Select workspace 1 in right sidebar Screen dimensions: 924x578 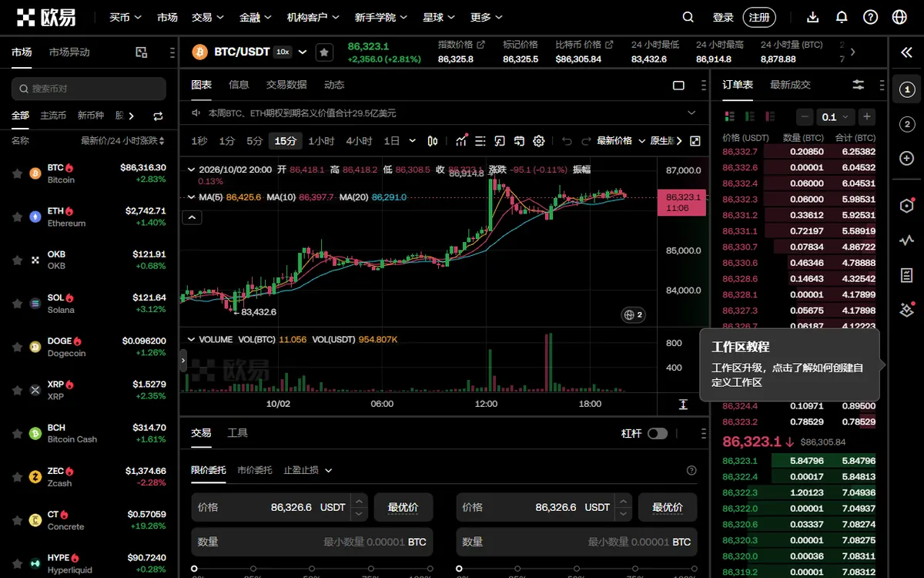[x=906, y=89]
